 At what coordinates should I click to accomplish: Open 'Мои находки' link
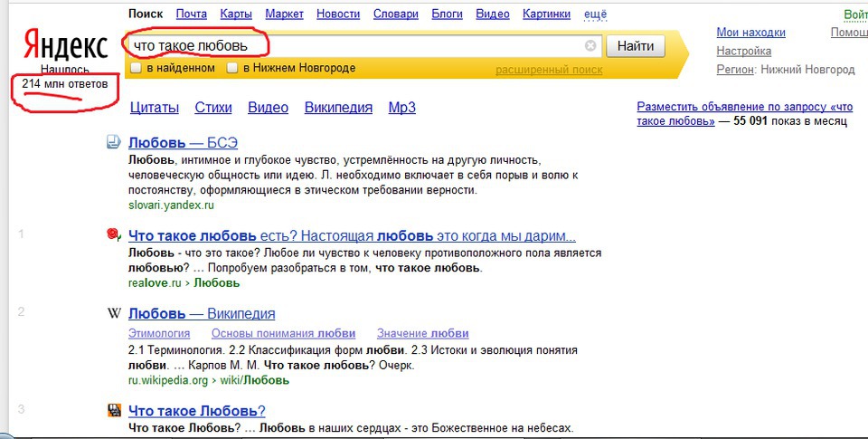pos(750,33)
